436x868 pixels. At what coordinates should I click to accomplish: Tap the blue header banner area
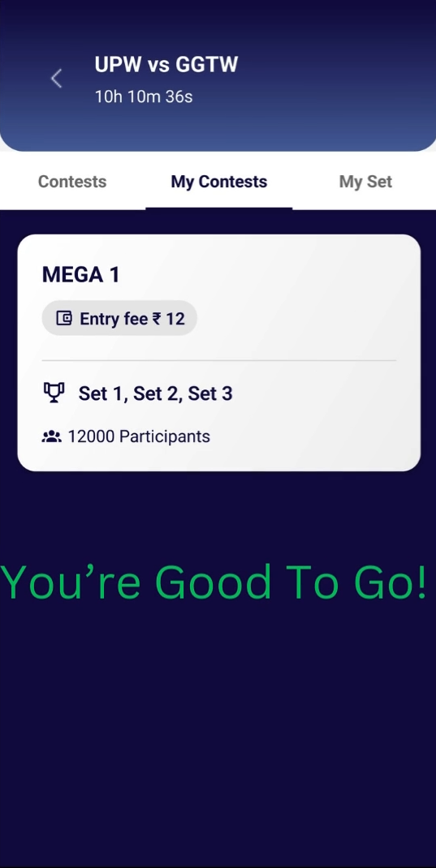pyautogui.click(x=218, y=75)
